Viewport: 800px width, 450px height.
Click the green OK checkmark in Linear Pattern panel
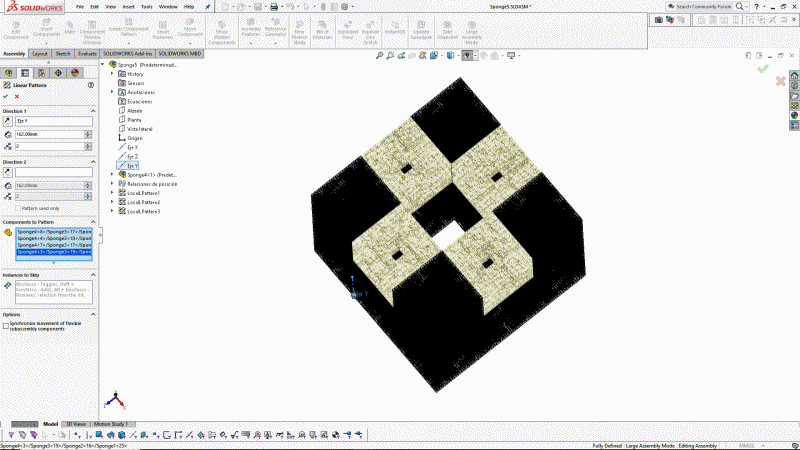click(x=5, y=96)
